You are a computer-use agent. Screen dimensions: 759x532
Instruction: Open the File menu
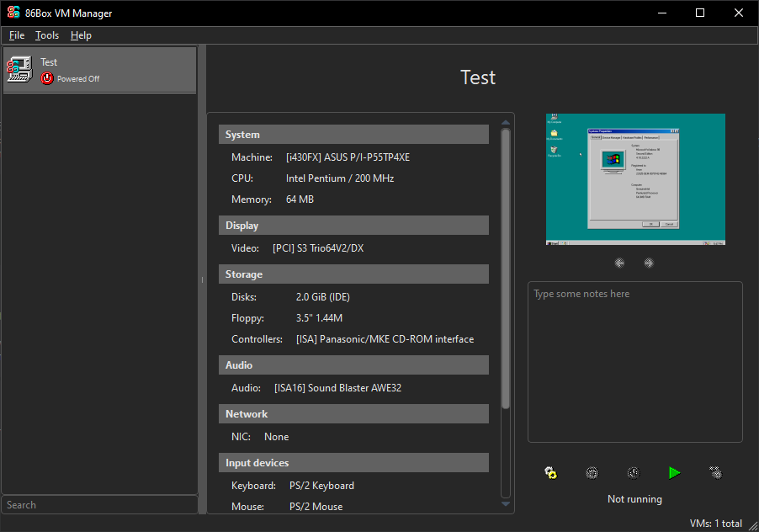click(17, 35)
